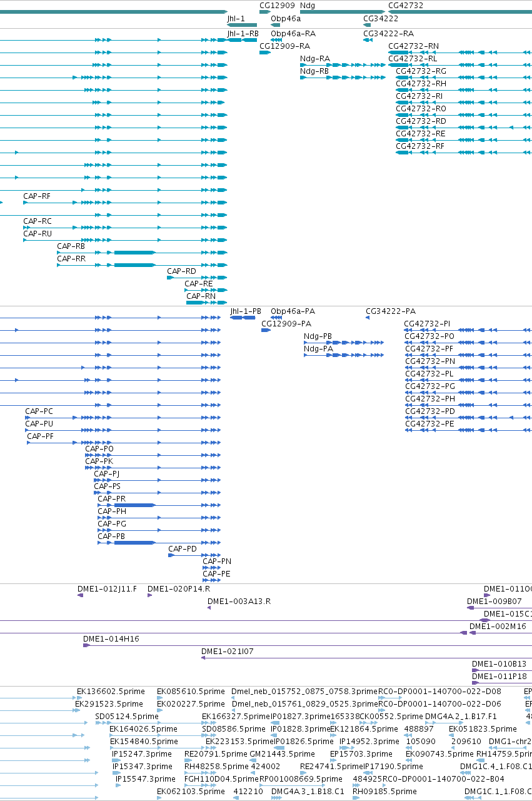Screen dimensions: 532x801
Task: Click the CAP-RD transcript label
Action: click(x=181, y=271)
